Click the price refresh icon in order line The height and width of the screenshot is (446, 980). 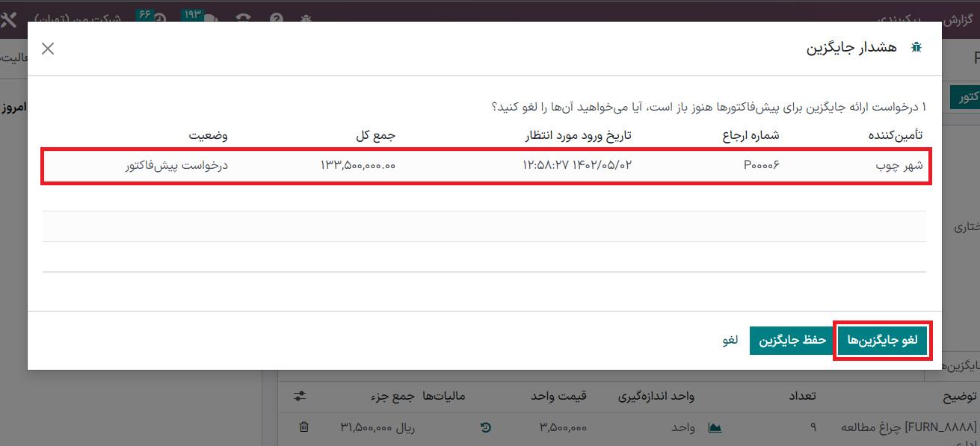(x=485, y=427)
